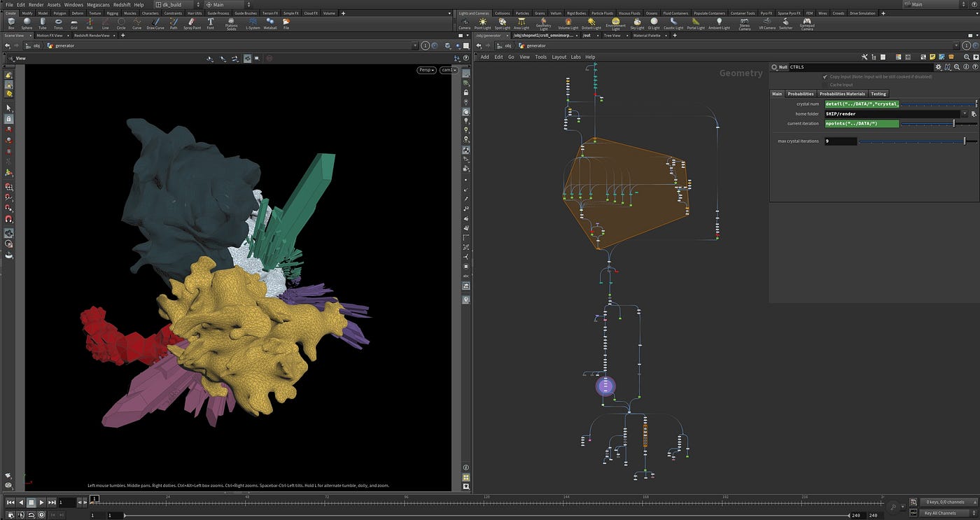
Task: Open the Redshift RenderView pane tab
Action: pos(92,35)
